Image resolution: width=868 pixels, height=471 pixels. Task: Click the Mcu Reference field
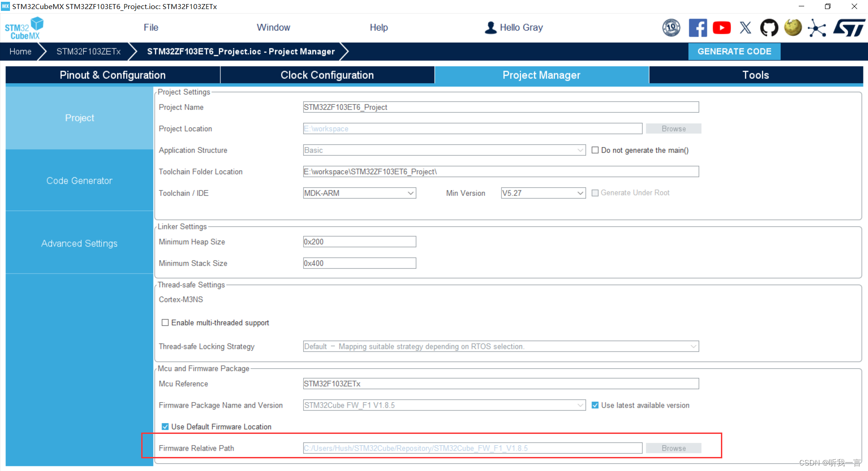point(501,384)
